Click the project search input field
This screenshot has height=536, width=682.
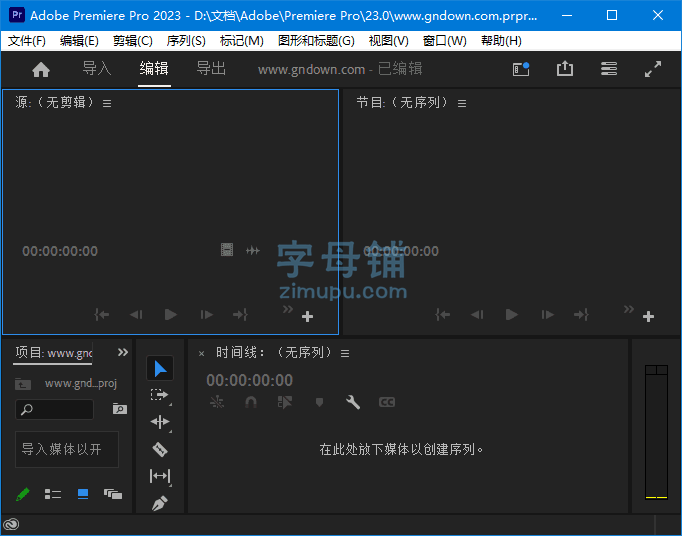[54, 409]
